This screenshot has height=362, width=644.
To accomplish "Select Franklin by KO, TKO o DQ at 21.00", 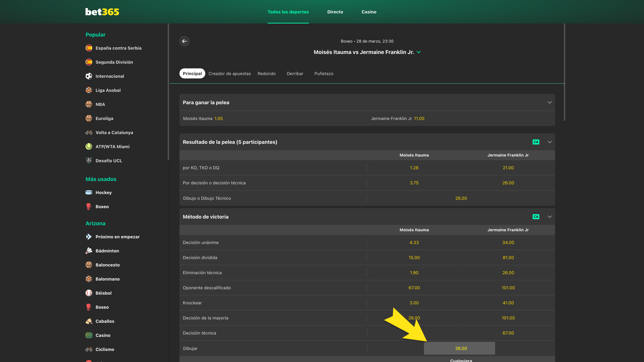I will click(x=508, y=168).
